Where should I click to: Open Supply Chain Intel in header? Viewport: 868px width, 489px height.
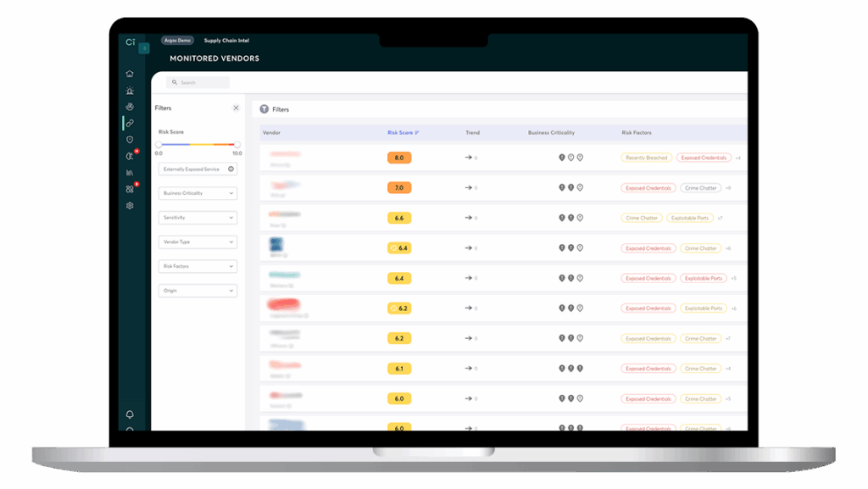(x=226, y=41)
